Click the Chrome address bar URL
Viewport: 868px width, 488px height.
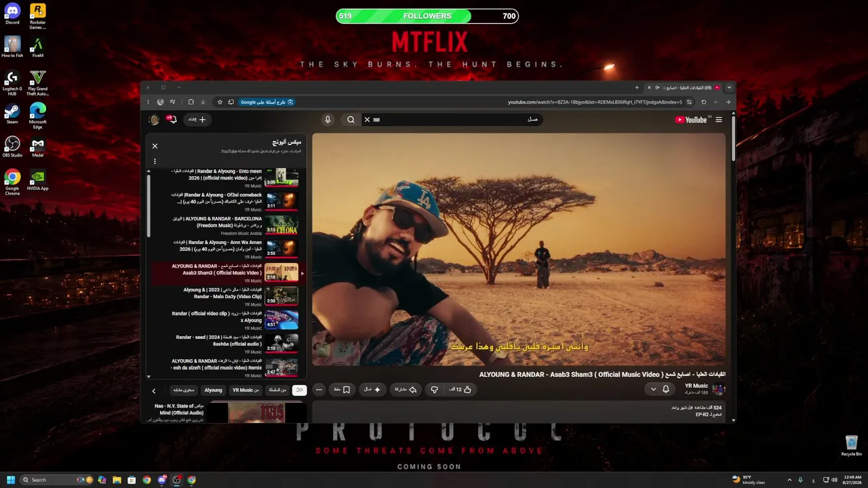595,102
